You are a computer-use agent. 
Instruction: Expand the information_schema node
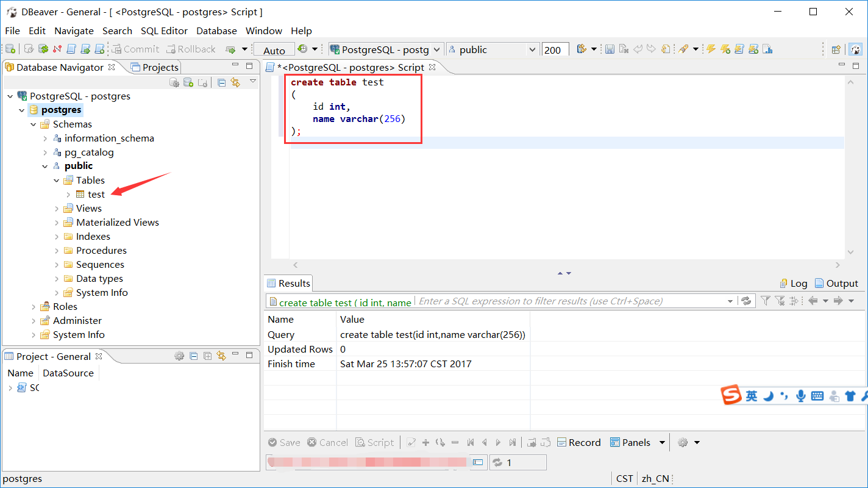tap(45, 138)
